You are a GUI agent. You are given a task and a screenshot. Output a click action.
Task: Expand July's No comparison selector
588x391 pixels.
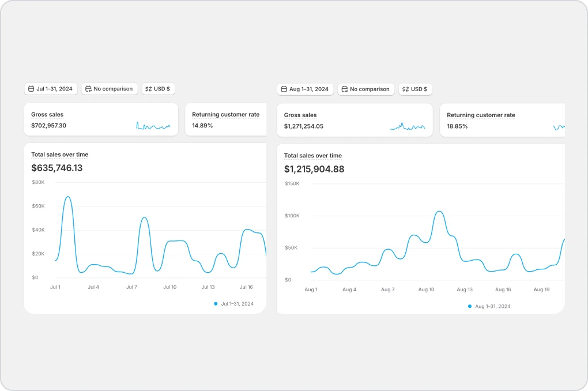tap(110, 89)
